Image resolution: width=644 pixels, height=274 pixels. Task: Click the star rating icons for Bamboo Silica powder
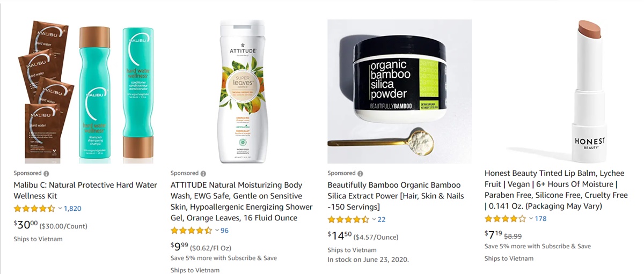click(348, 219)
